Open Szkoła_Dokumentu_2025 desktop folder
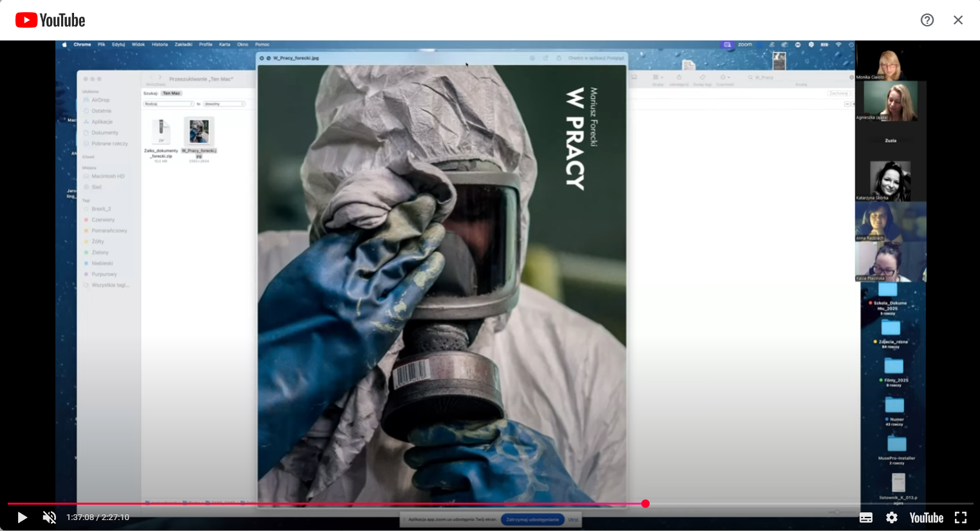The height and width of the screenshot is (531, 980). tap(889, 290)
